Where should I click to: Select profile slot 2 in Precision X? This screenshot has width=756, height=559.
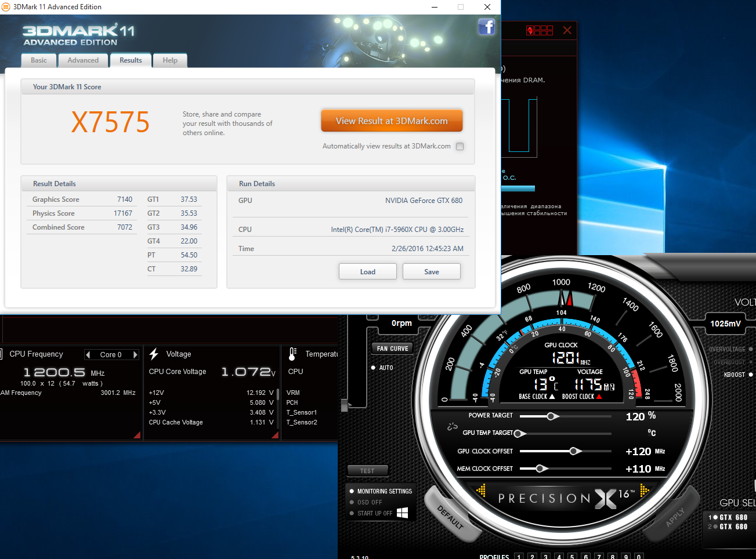pos(532,557)
